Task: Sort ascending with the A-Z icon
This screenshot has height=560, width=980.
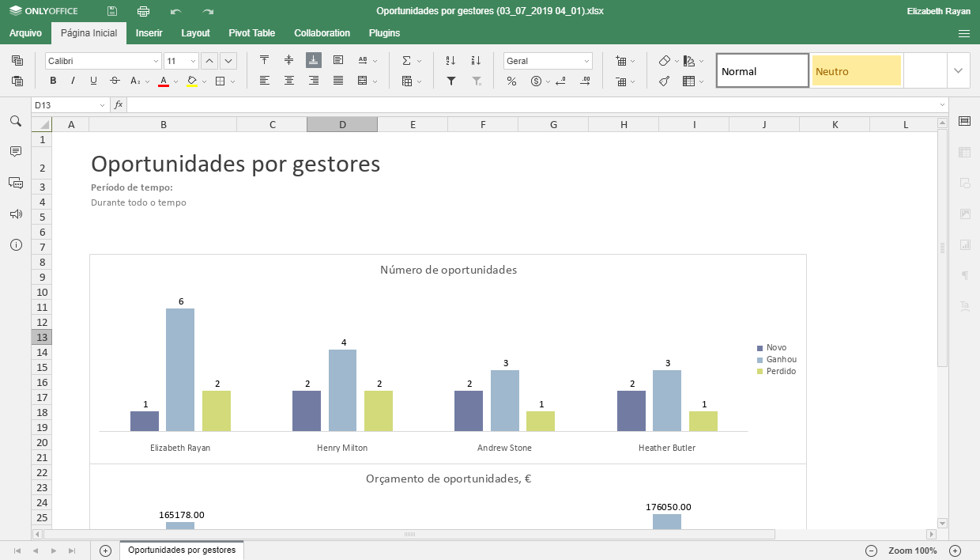Action: click(450, 61)
